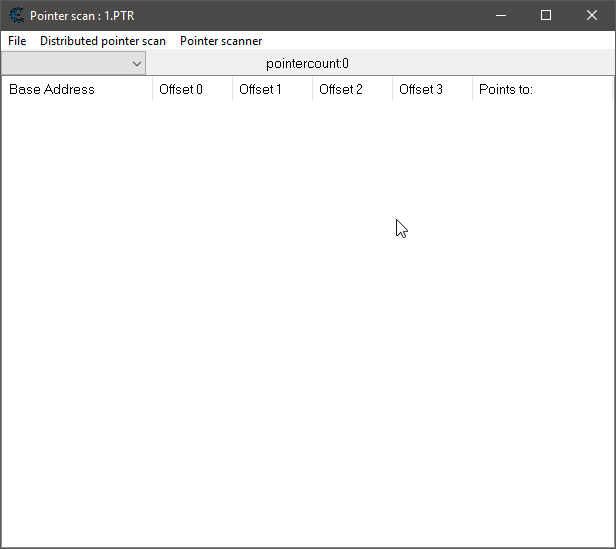Click the Cheat Engine icon in title bar
Viewport: 616px width, 549px height.
16,15
